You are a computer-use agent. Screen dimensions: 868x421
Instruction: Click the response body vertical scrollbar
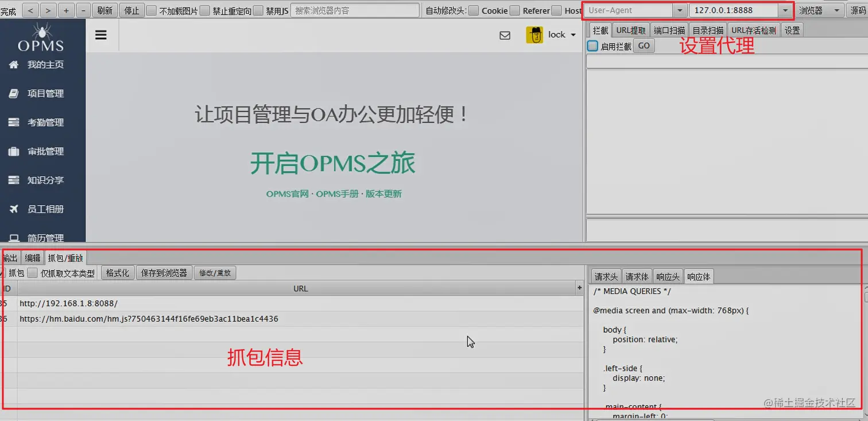pyautogui.click(x=865, y=350)
